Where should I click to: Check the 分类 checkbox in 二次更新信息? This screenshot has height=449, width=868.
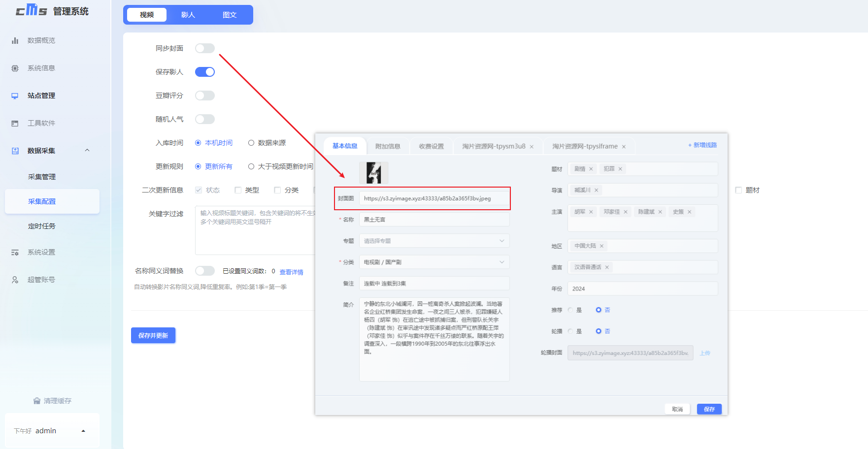click(277, 190)
